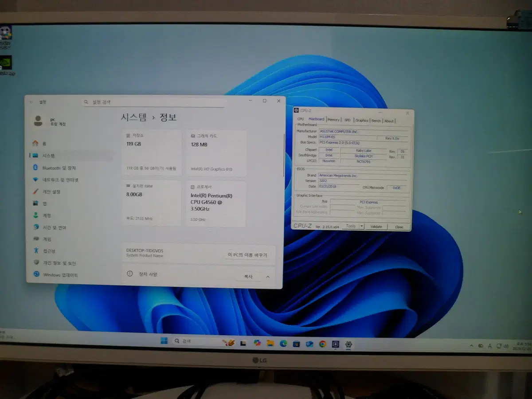Image resolution: width=532 pixels, height=399 pixels.
Task: Select Mainboard tab in CPU-Z
Action: pos(317,119)
